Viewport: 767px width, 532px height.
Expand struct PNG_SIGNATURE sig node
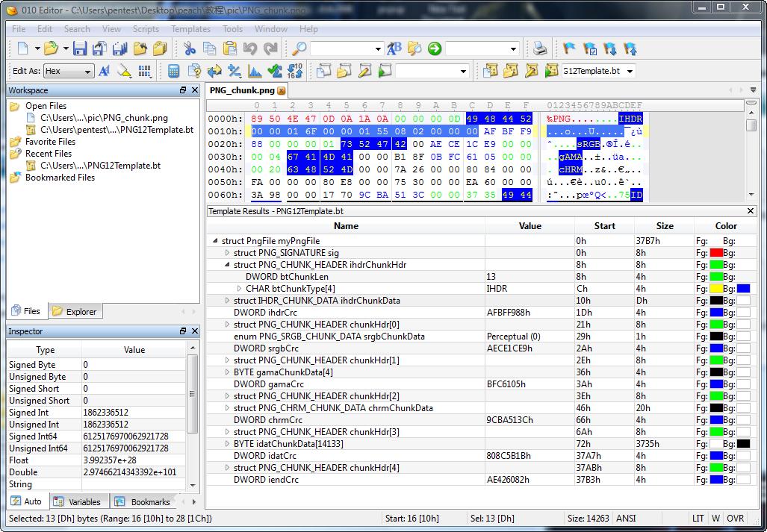coord(228,253)
